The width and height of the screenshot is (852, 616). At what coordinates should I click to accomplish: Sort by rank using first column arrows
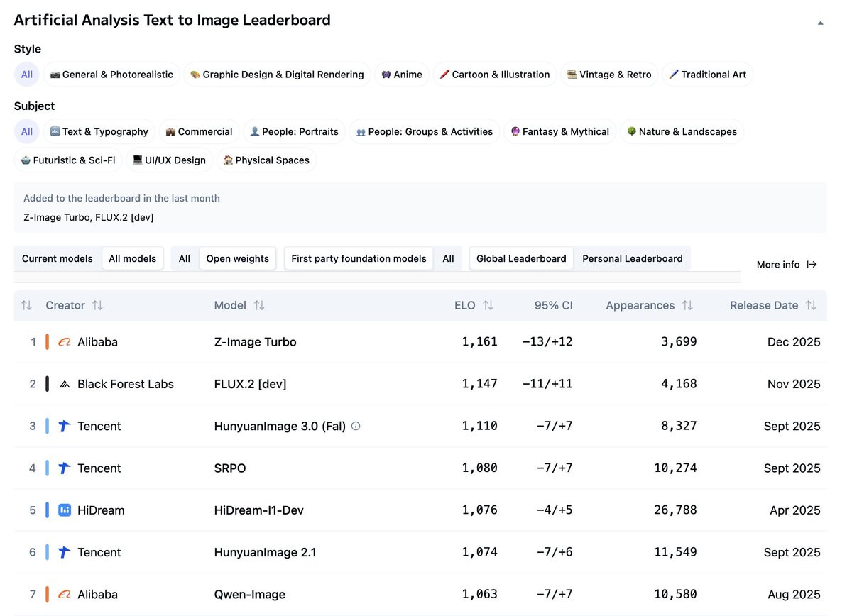coord(26,305)
